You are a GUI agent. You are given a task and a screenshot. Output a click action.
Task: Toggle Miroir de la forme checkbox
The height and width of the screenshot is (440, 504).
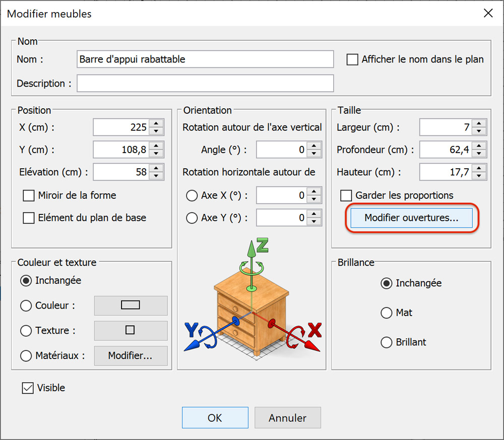click(29, 195)
